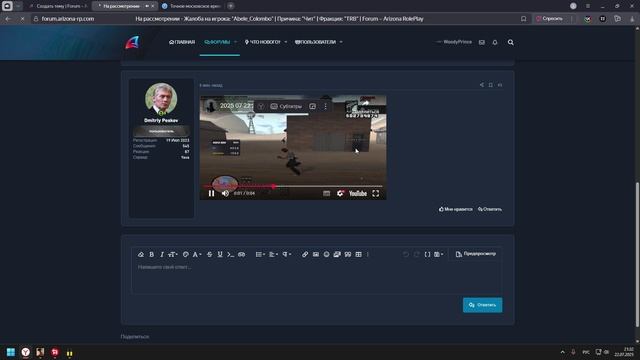Open the Dmitriy Peskov avatar profile

[x=161, y=99]
